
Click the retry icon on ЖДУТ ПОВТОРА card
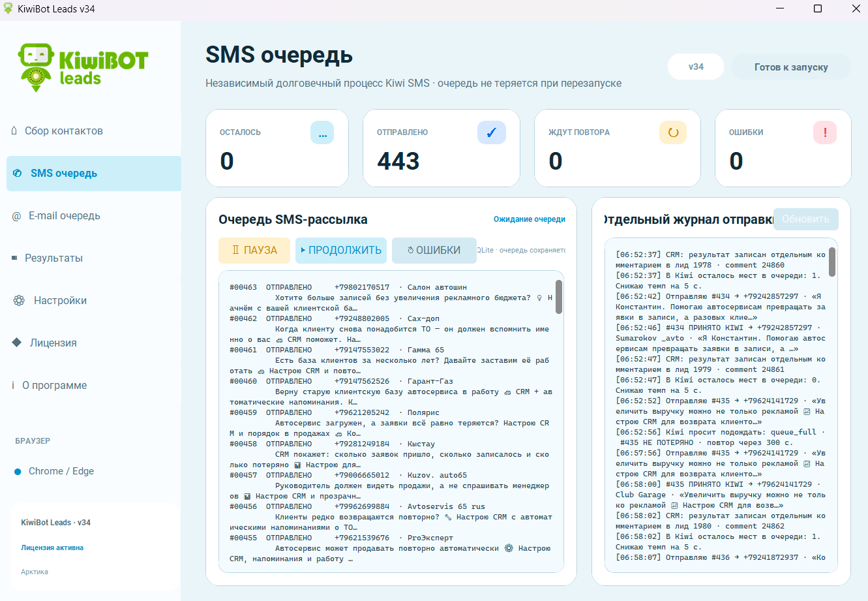click(x=673, y=132)
